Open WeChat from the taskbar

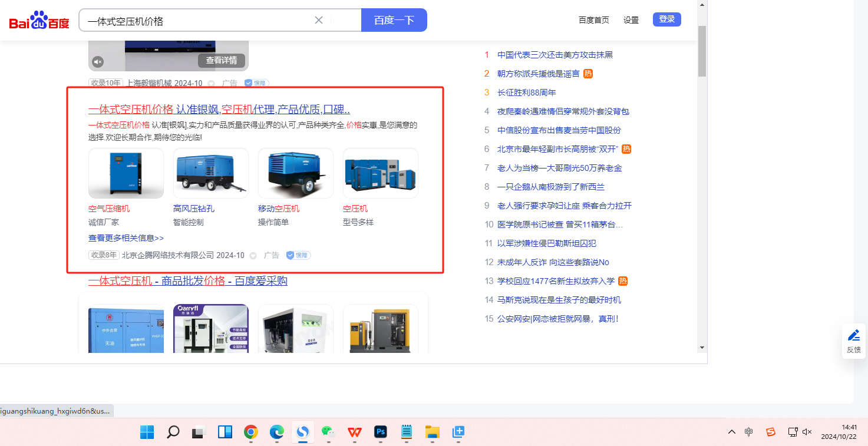328,432
